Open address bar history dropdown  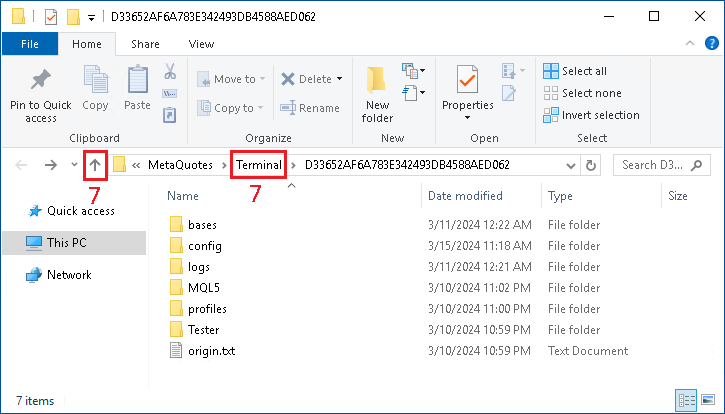[x=571, y=166]
